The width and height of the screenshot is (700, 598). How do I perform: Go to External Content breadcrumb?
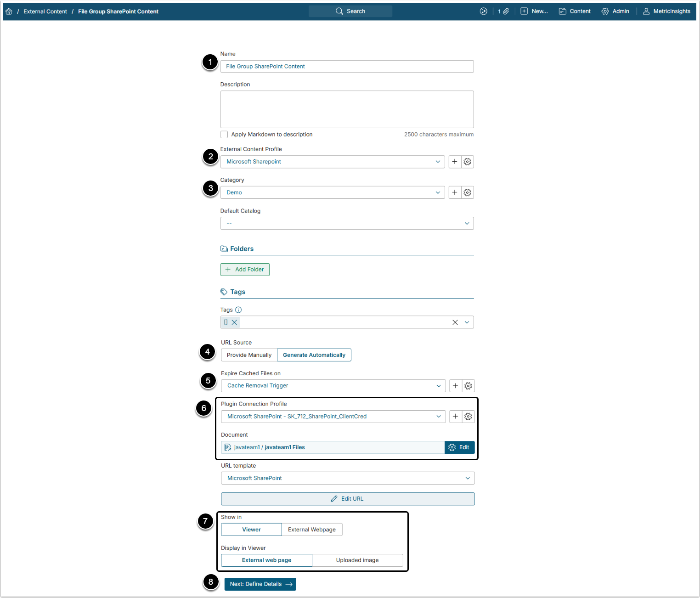tap(45, 11)
